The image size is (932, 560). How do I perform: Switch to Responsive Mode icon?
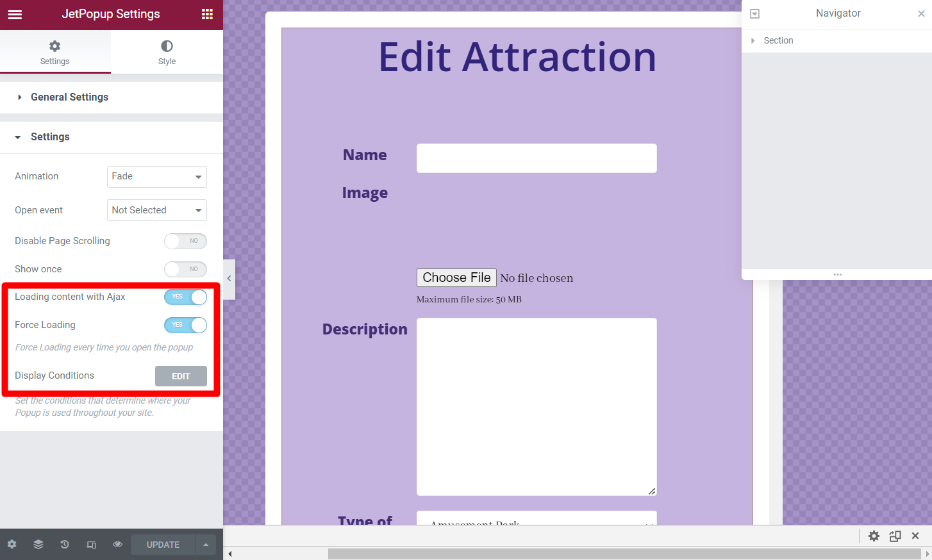[91, 545]
